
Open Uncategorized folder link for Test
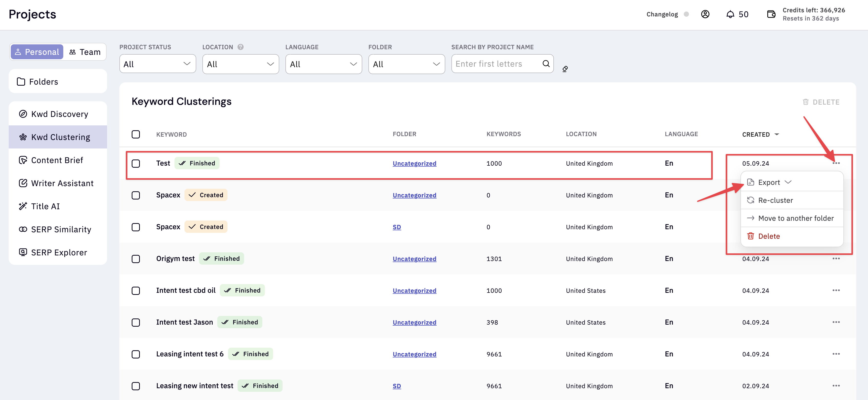click(414, 164)
